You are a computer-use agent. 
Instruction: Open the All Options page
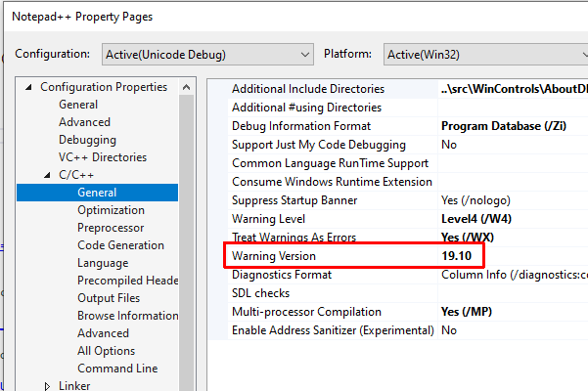[106, 351]
